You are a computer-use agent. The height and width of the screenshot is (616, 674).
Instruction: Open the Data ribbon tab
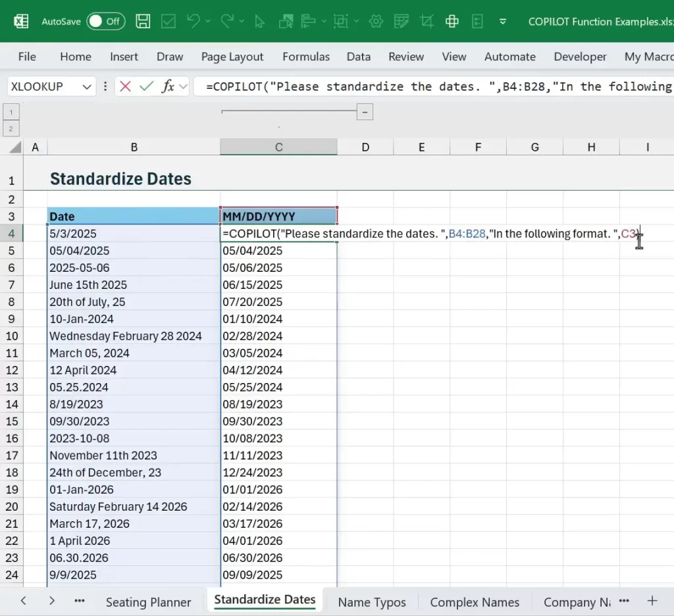(359, 57)
